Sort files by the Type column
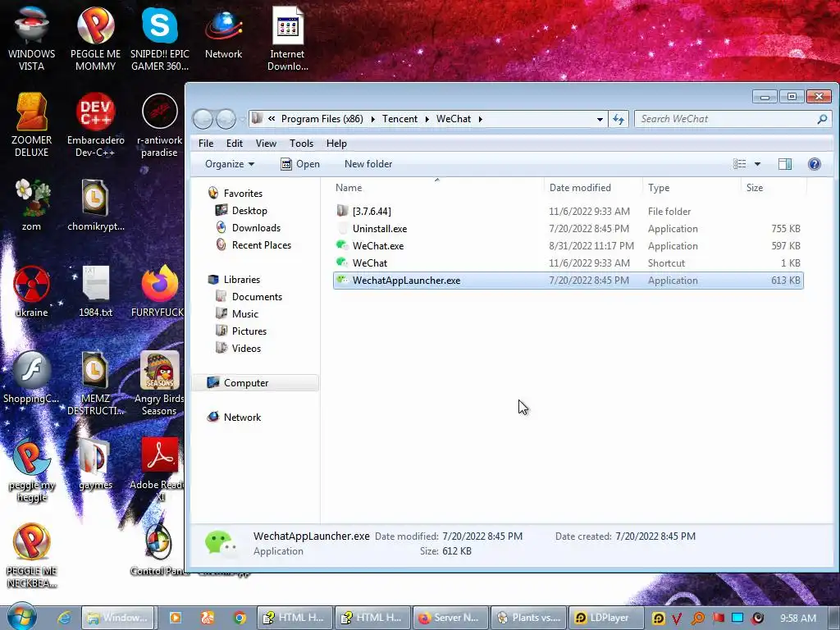The height and width of the screenshot is (630, 840). tap(692, 188)
